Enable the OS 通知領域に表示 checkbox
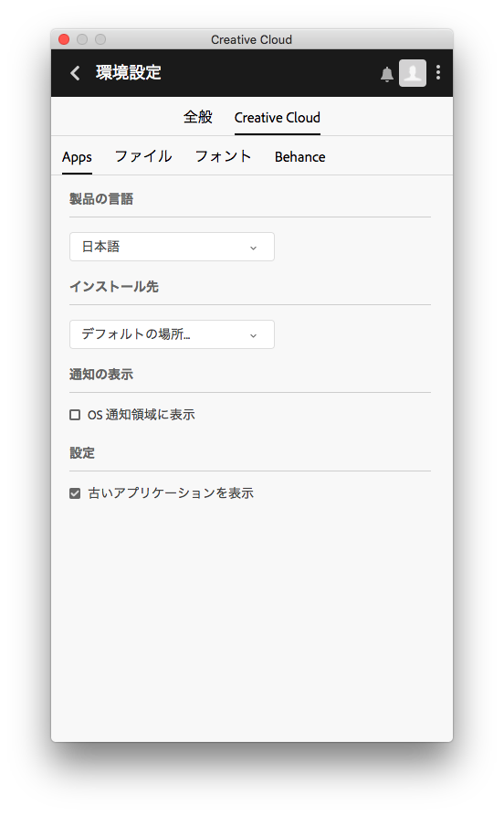 (x=75, y=415)
